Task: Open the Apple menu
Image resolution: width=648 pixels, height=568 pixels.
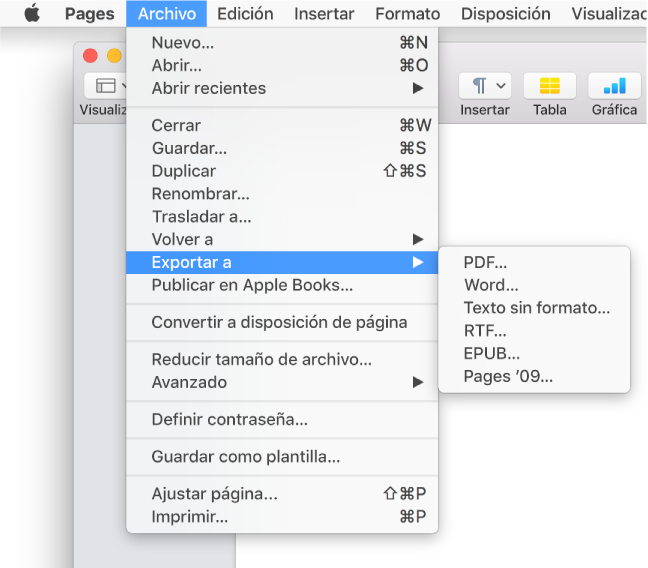Action: point(32,13)
